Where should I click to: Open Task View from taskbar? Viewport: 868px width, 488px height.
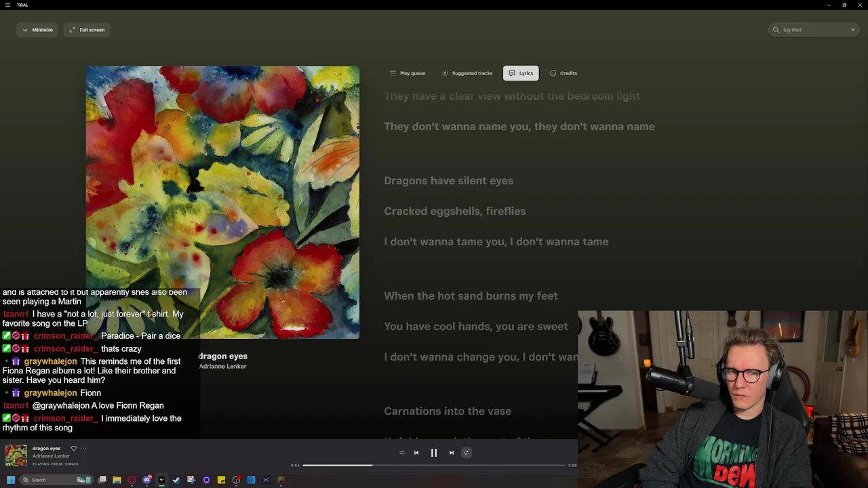[102, 480]
